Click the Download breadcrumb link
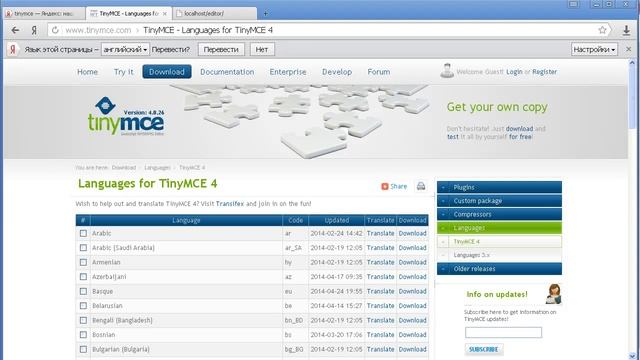The width and height of the screenshot is (640, 360). tap(124, 168)
